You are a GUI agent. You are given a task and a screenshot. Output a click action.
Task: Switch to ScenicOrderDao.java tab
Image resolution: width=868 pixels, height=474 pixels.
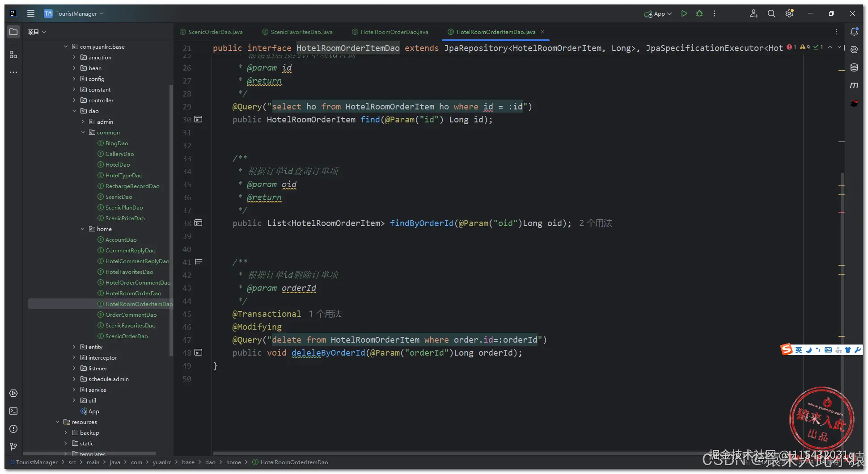click(x=211, y=32)
